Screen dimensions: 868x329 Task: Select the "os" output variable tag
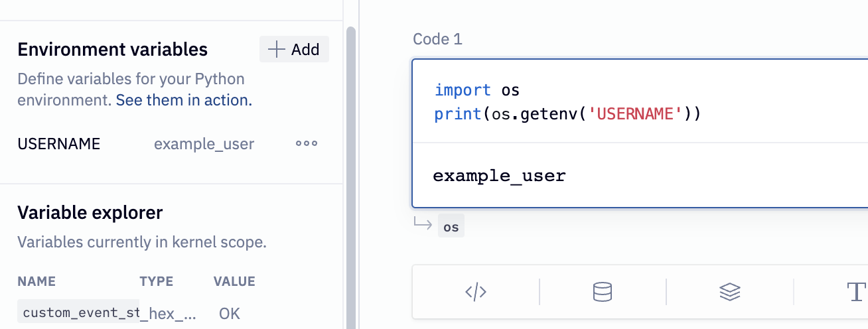coord(451,227)
